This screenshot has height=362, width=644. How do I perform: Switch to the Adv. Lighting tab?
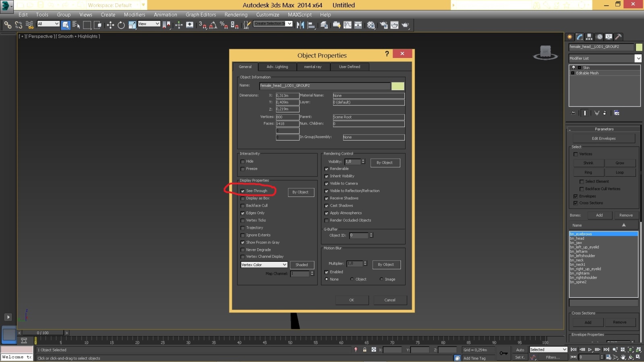tap(277, 67)
